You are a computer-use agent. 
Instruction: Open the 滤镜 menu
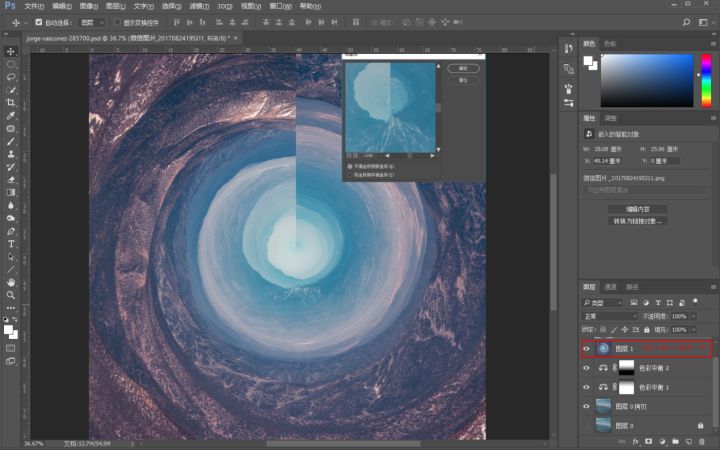[x=195, y=6]
